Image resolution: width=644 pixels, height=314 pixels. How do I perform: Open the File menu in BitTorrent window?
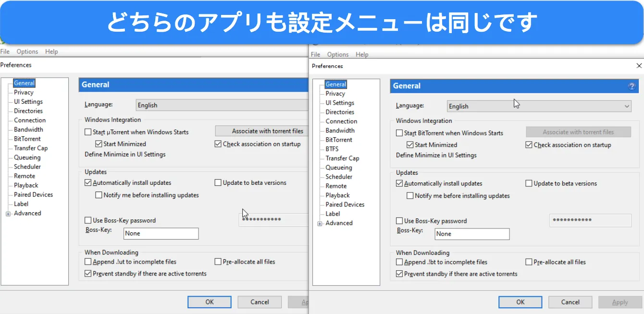point(316,54)
